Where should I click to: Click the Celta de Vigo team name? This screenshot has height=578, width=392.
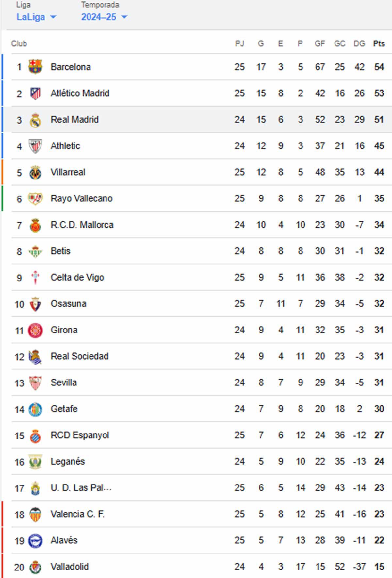coord(77,277)
